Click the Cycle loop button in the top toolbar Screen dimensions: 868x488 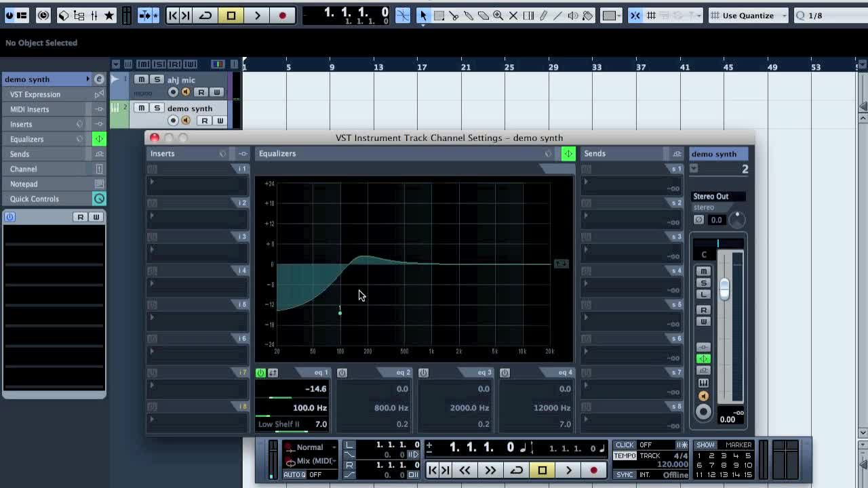(205, 15)
